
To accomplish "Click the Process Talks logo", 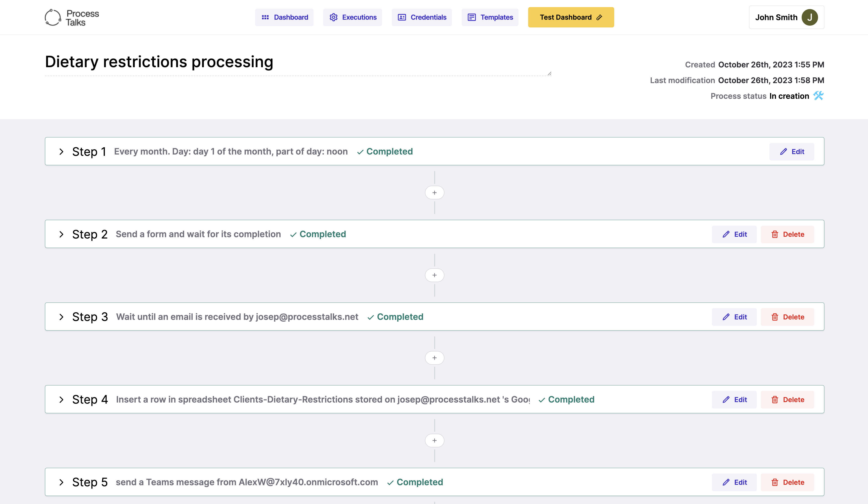I will (72, 17).
